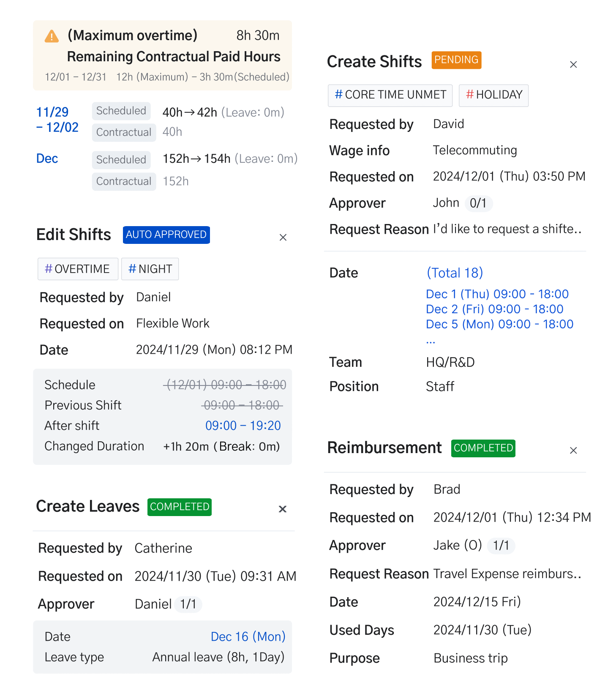The image size is (616, 694).
Task: Open the (Total 18) dates link
Action: click(455, 273)
